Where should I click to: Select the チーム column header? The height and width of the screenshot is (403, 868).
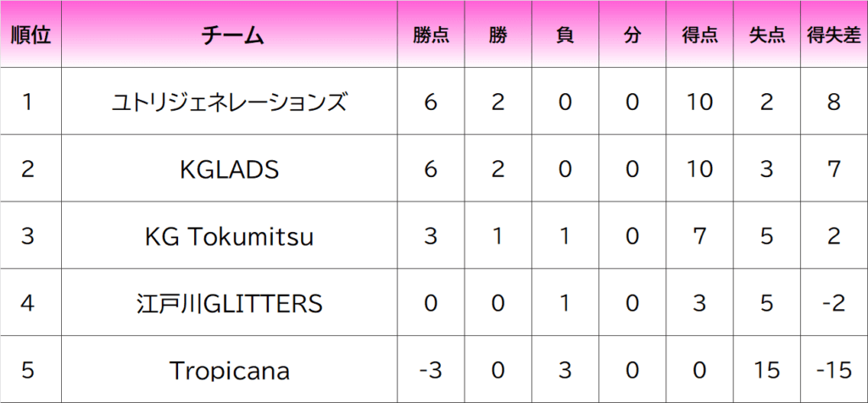(230, 36)
